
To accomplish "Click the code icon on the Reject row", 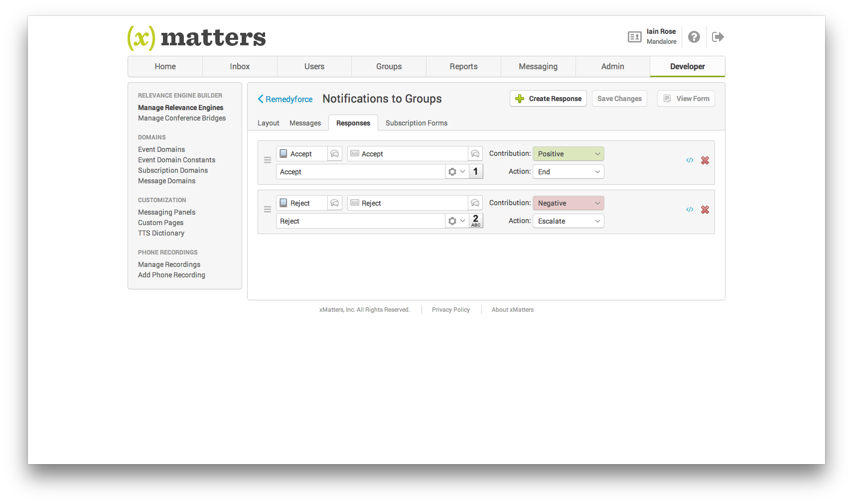I will pyautogui.click(x=690, y=210).
